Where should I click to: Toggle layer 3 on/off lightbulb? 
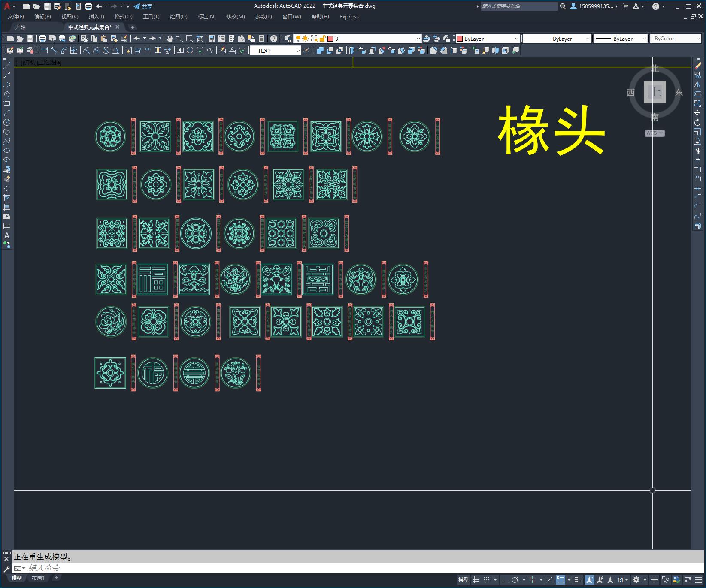coord(298,39)
